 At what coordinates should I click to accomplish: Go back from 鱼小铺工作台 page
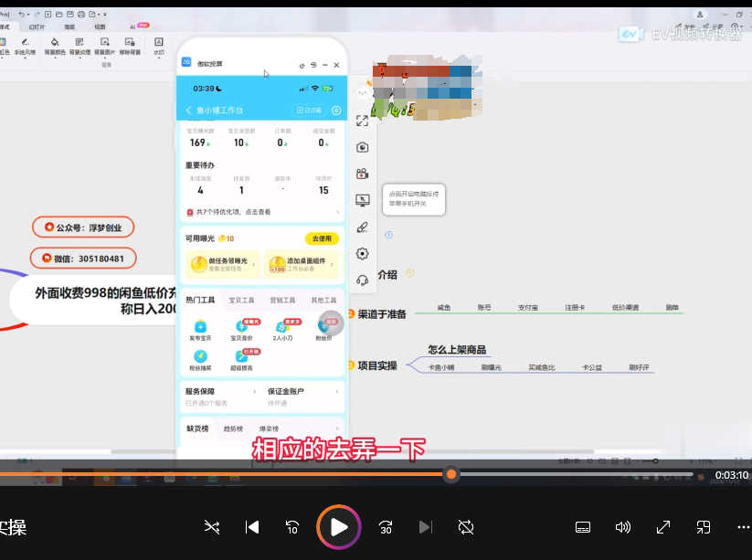188,111
